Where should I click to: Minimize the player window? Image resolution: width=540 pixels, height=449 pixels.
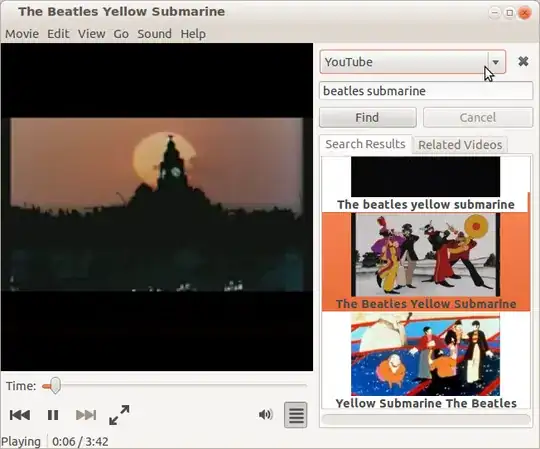coord(495,13)
